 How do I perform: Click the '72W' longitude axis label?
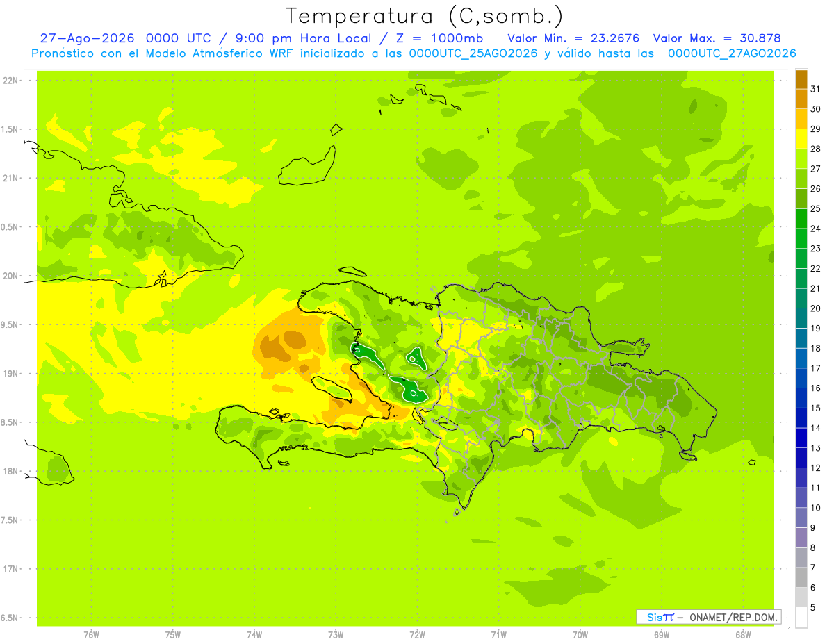point(418,635)
